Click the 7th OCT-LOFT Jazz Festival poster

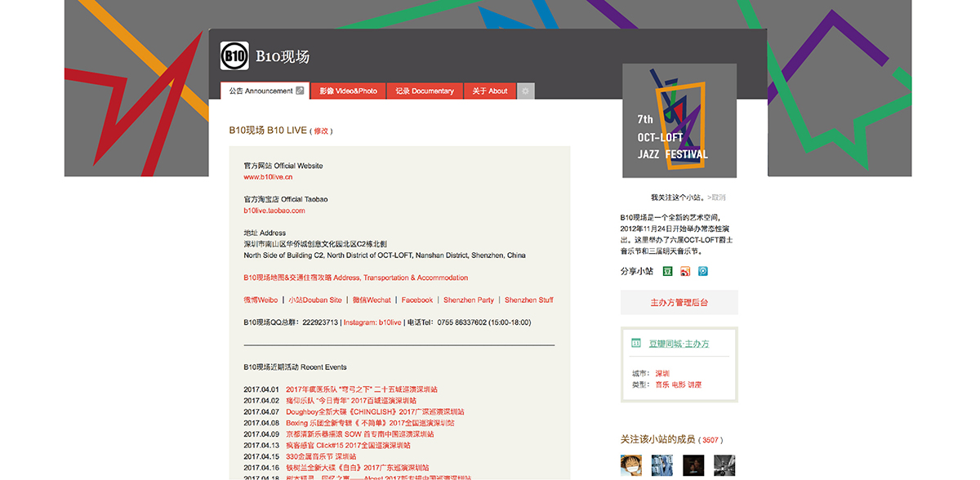679,121
